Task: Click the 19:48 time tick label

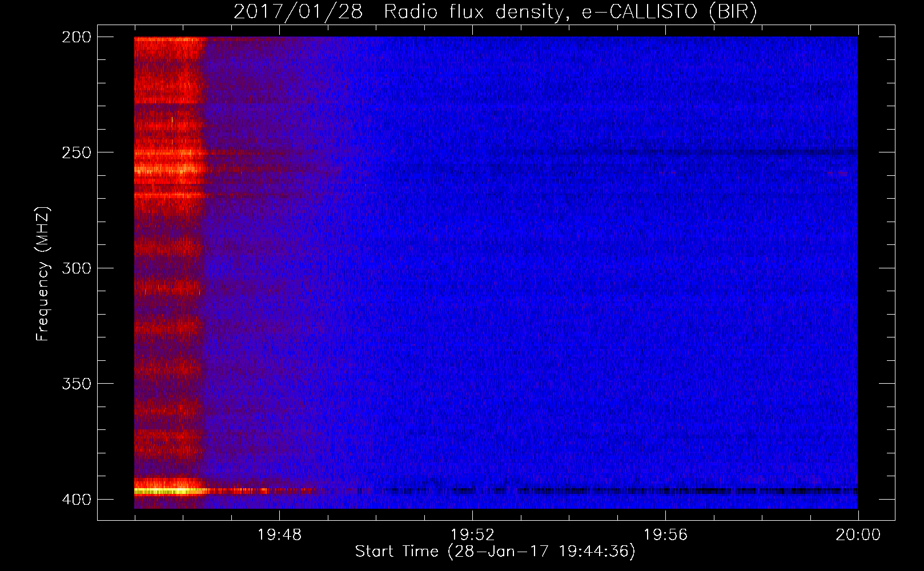Action: click(279, 535)
